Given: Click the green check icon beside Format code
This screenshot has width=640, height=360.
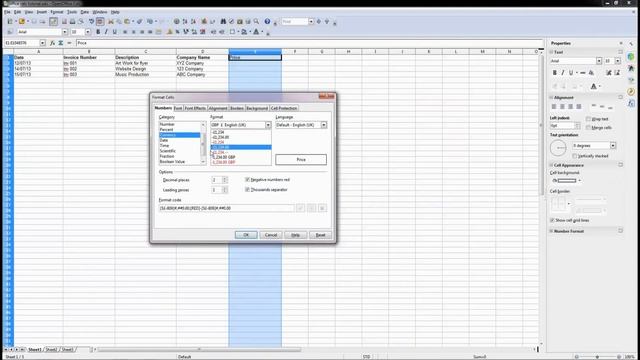Looking at the screenshot, I should (300, 208).
